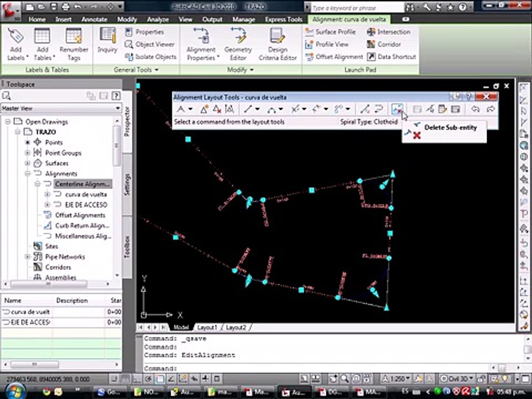
Task: Expand the Point Groups node
Action: point(28,153)
